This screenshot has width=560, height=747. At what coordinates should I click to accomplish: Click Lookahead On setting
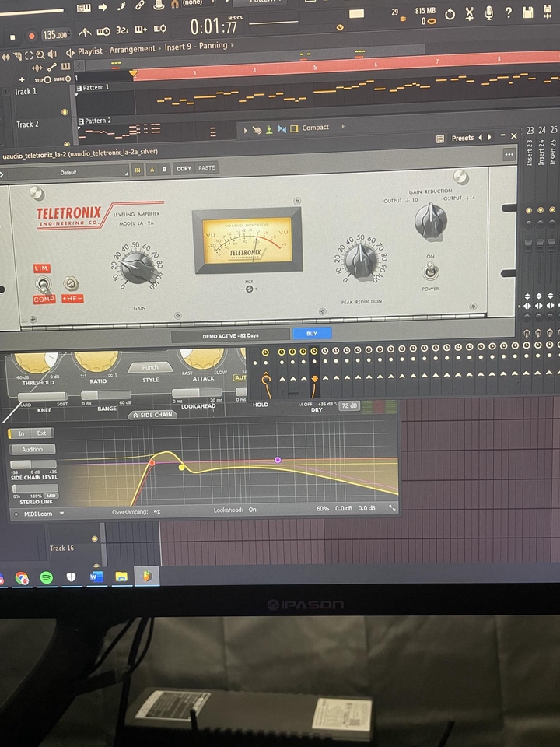[235, 510]
